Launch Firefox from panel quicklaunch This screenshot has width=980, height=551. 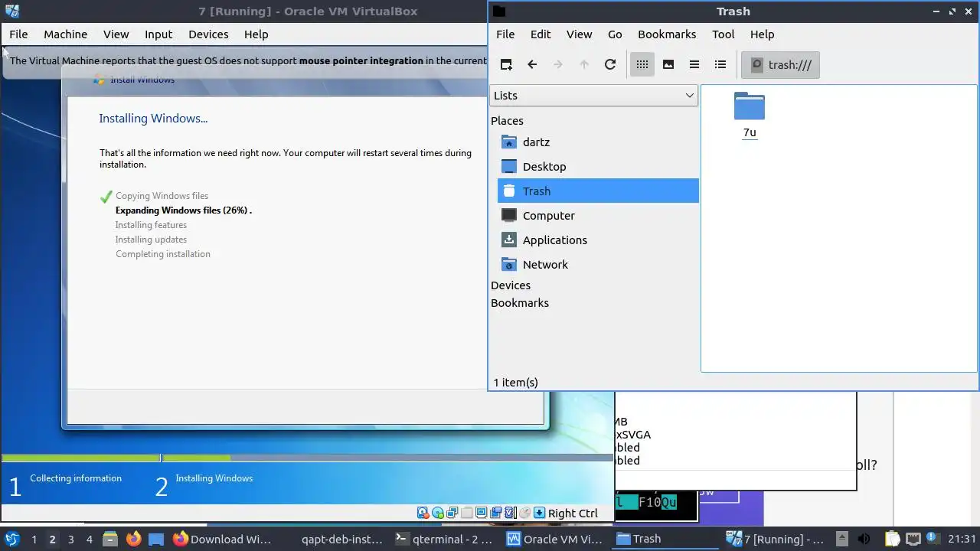[x=133, y=539]
